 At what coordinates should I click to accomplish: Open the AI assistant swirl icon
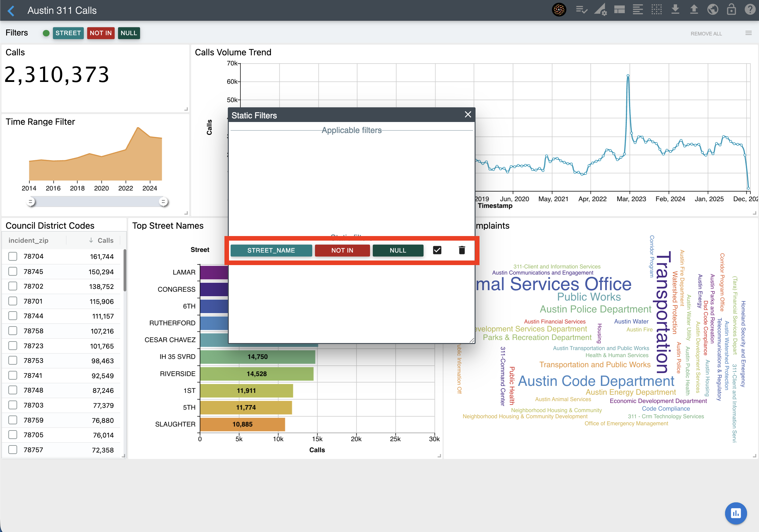(559, 10)
